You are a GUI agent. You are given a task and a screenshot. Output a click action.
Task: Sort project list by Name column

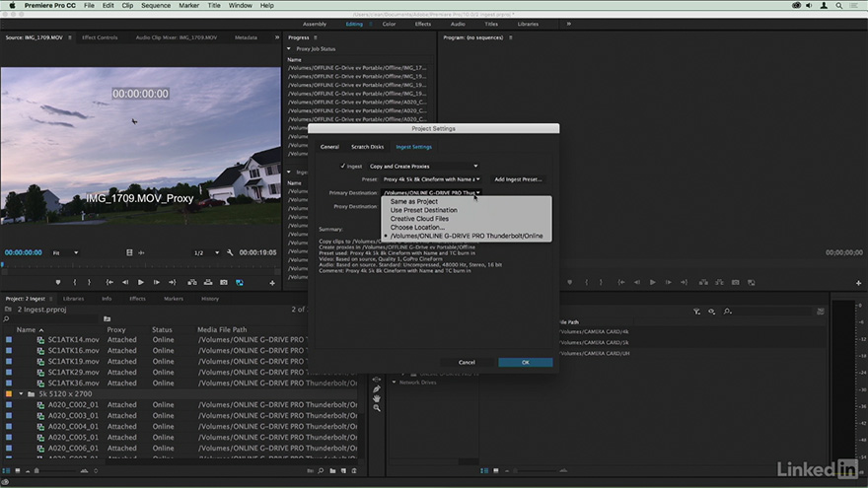(26, 329)
